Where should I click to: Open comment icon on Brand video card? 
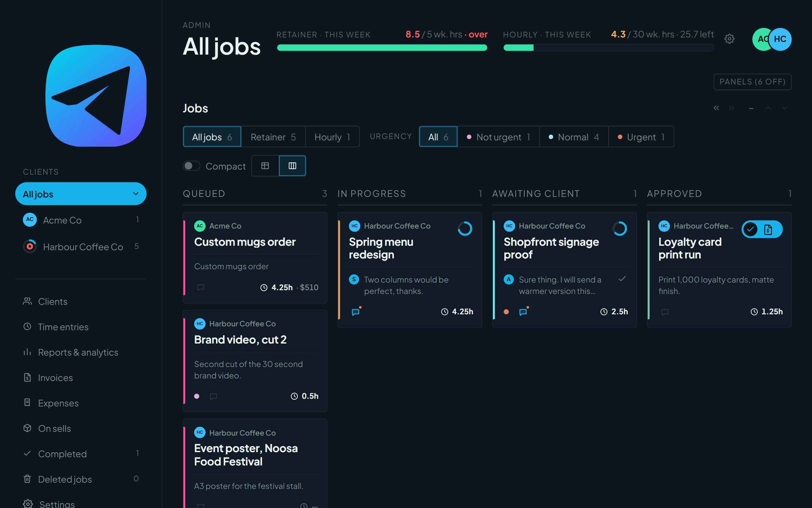213,397
